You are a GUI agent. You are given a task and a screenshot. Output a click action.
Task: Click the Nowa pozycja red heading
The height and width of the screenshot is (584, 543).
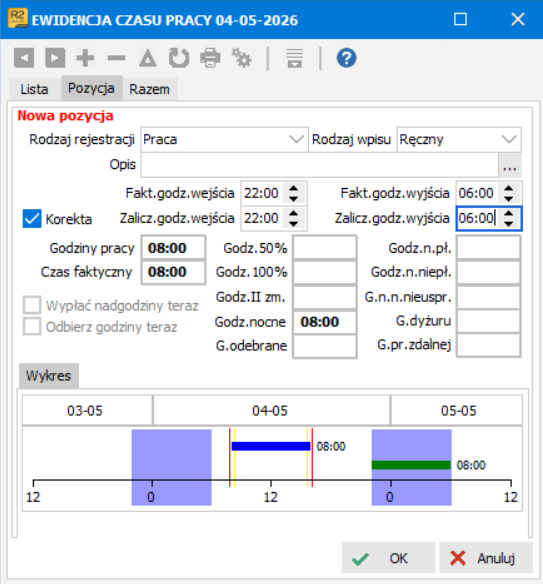65,116
